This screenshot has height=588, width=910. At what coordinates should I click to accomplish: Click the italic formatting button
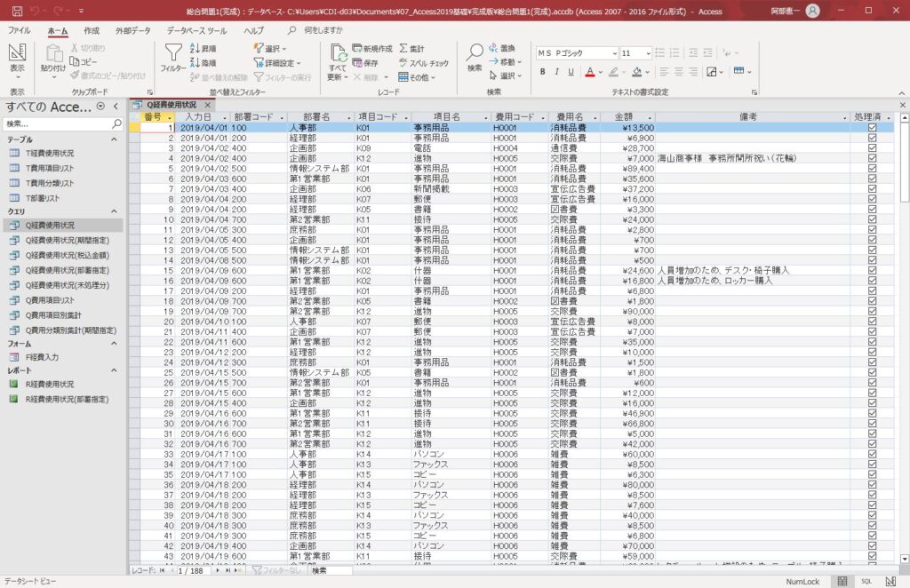click(x=557, y=72)
